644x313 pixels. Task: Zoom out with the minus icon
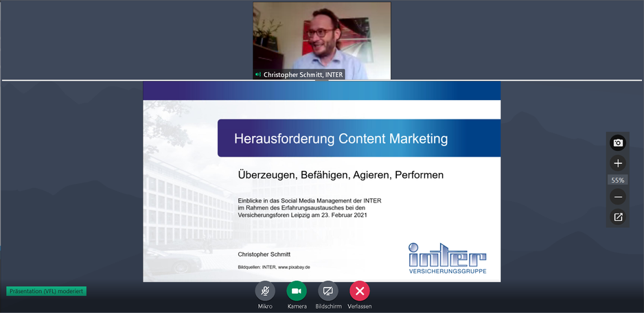point(618,197)
